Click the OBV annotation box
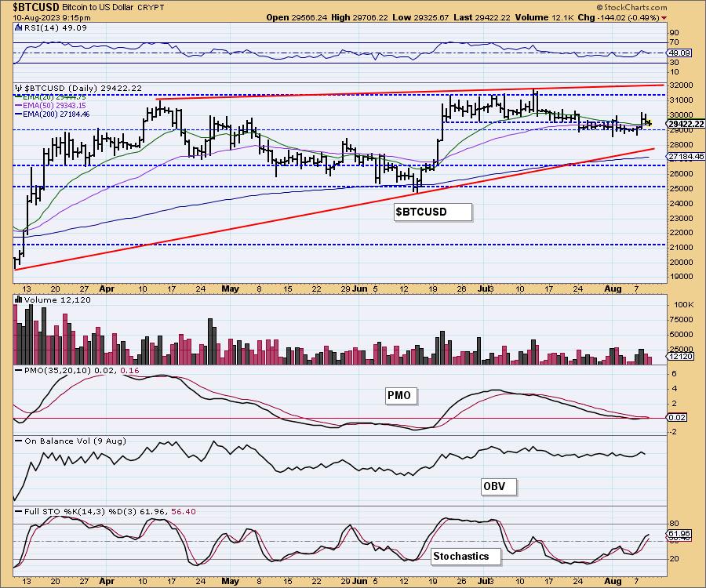 click(498, 486)
